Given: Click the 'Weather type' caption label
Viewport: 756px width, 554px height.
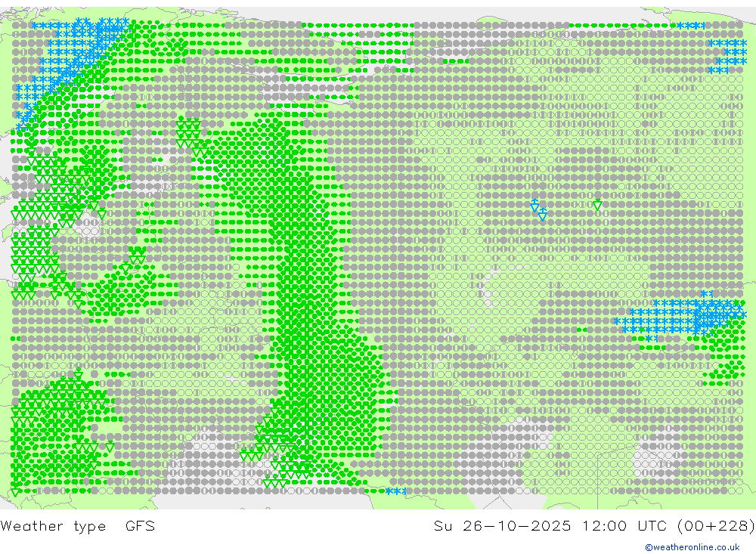Looking at the screenshot, I should pyautogui.click(x=53, y=526).
